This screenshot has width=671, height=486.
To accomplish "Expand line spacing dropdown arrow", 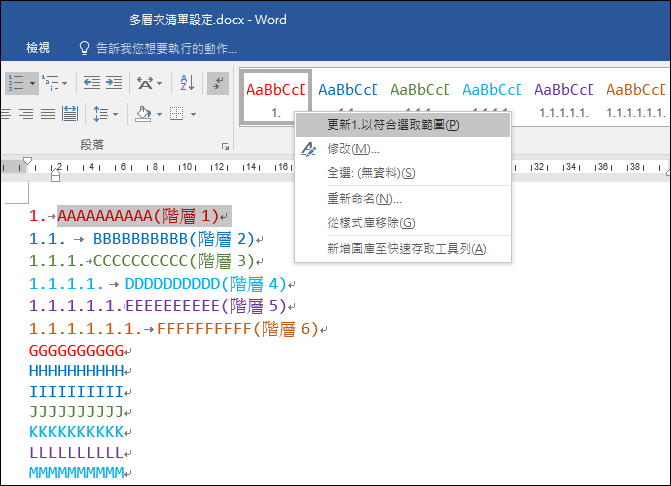I will (x=116, y=114).
